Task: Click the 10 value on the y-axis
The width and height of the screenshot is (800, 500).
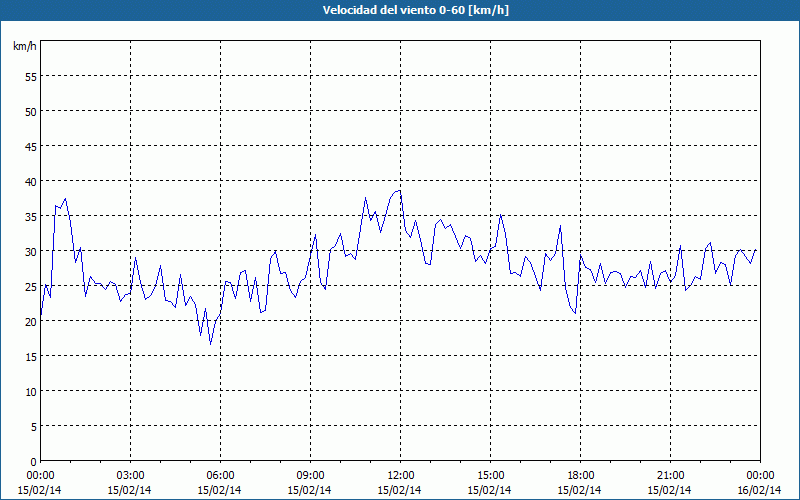Action: click(31, 391)
